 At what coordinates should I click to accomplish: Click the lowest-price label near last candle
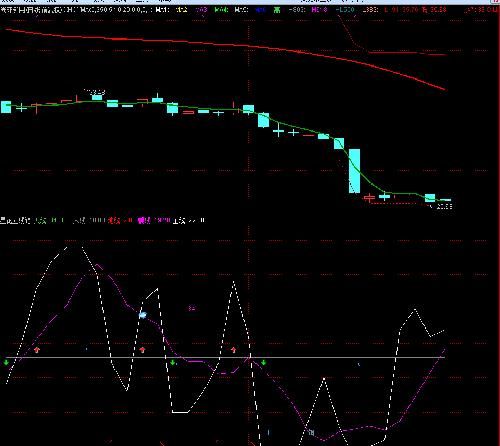(444, 206)
